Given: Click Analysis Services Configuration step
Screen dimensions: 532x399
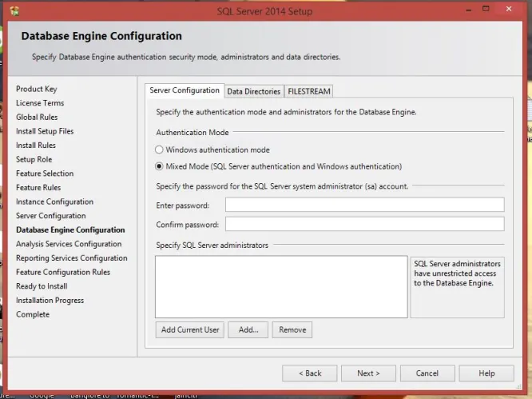Looking at the screenshot, I should coord(69,244).
